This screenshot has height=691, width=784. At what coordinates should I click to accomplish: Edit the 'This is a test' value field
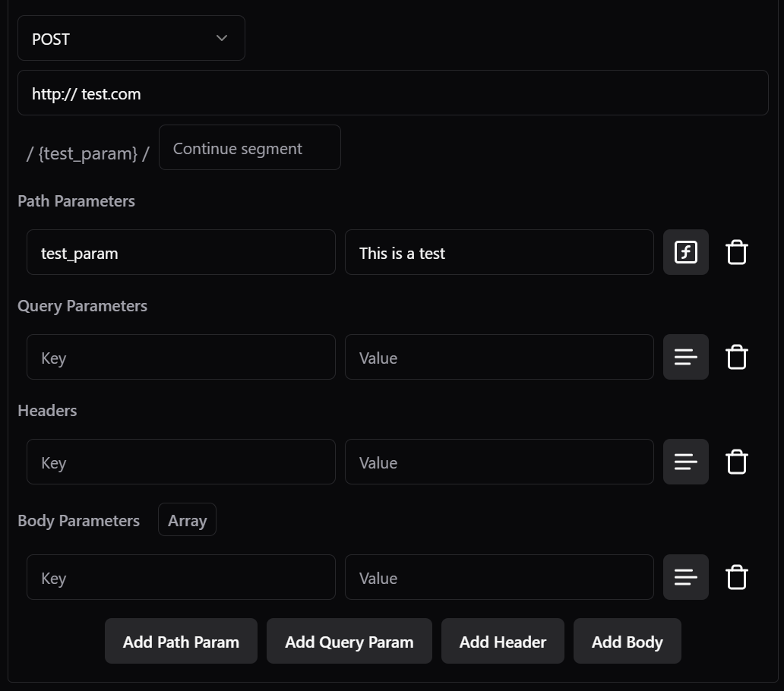pyautogui.click(x=498, y=253)
